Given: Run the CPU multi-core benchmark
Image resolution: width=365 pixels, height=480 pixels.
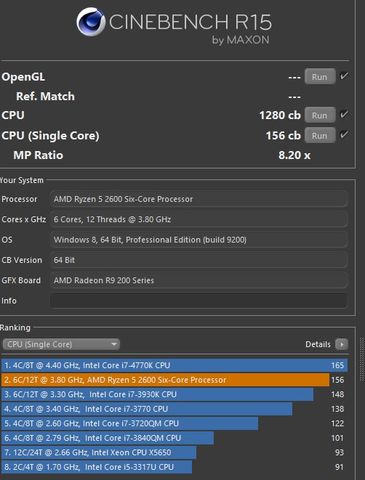Looking at the screenshot, I should (x=320, y=115).
